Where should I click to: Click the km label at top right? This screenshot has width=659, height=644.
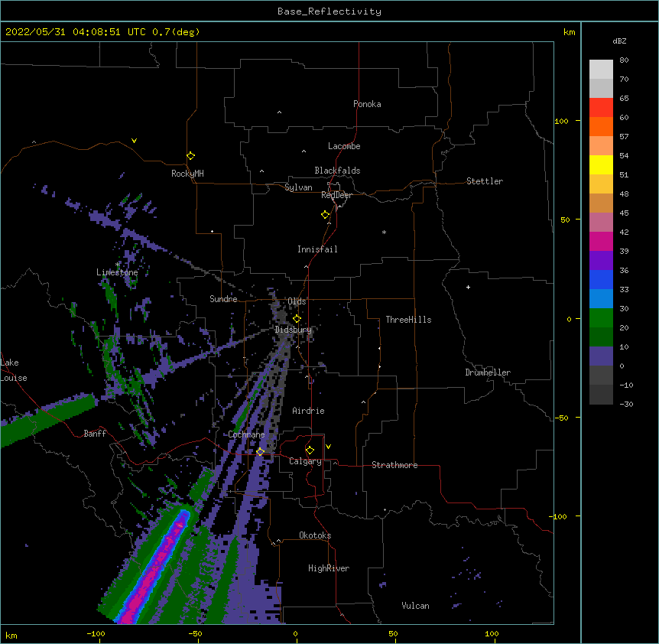point(570,32)
